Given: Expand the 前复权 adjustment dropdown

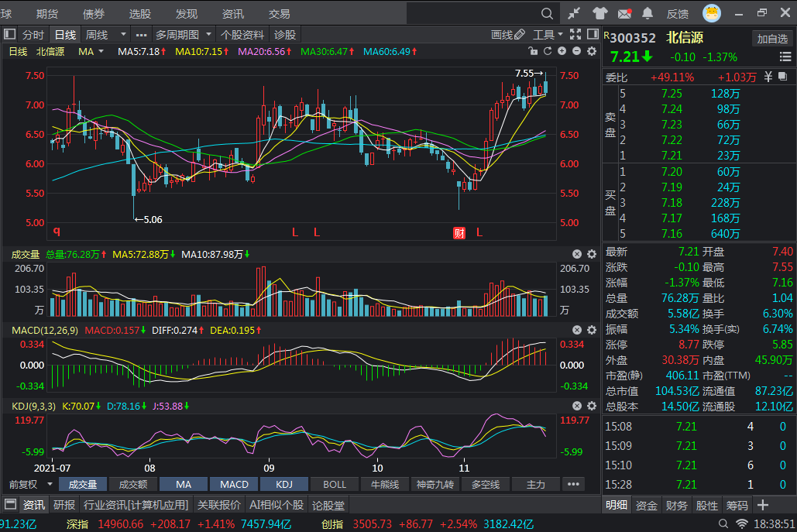Looking at the screenshot, I should pyautogui.click(x=50, y=485).
